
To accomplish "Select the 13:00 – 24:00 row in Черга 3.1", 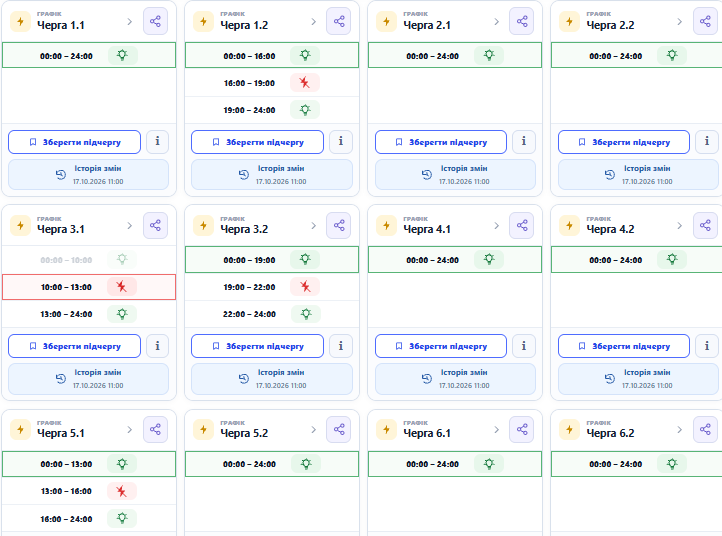I will pos(89,314).
